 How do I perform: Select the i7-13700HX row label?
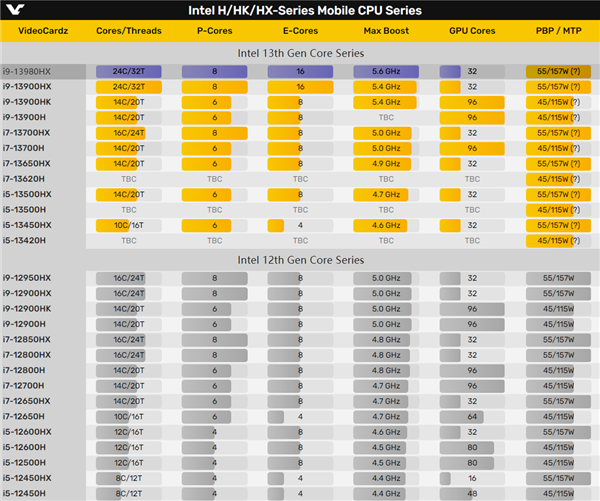[x=26, y=133]
